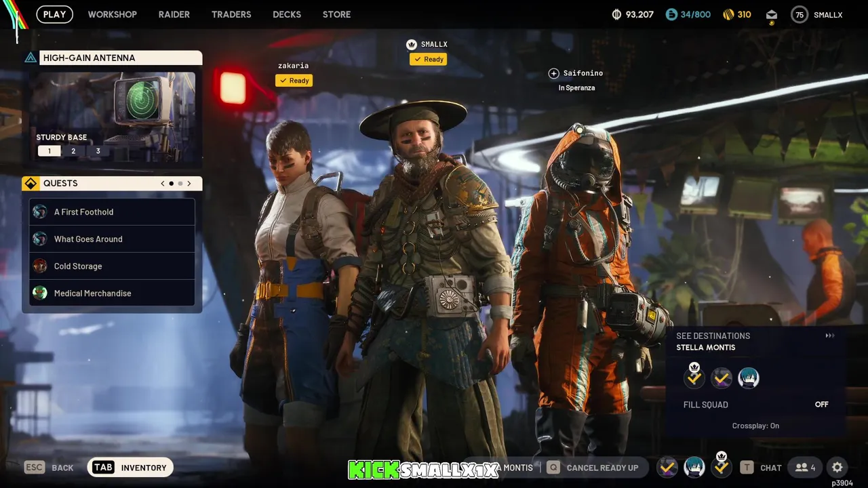Click the Q key icon
This screenshot has height=488, width=868.
553,468
